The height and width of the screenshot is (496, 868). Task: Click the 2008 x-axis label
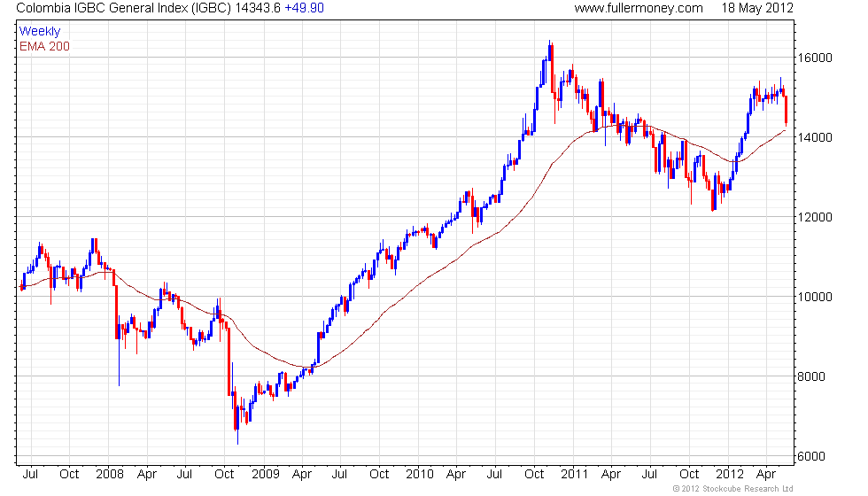coord(110,475)
